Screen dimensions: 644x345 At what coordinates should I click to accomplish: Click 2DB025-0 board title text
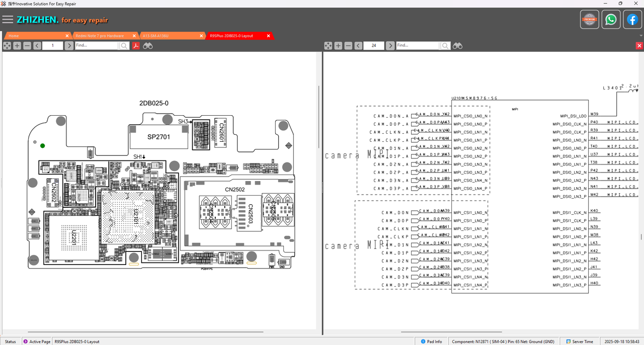[154, 103]
